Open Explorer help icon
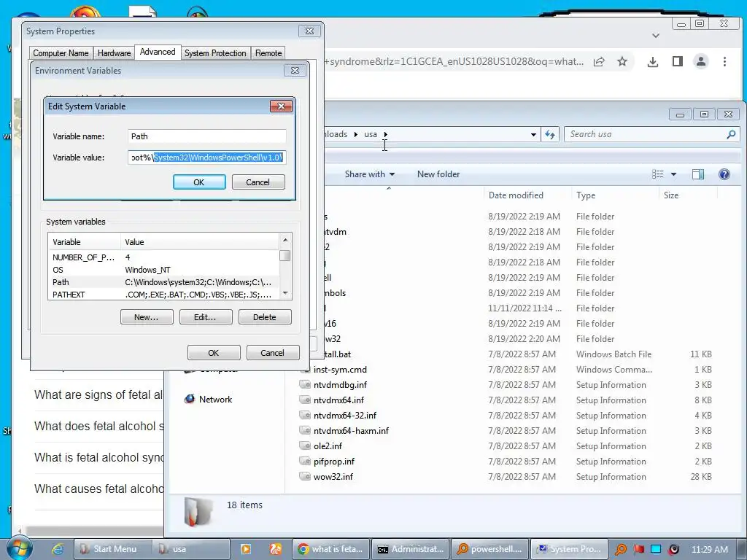Image resolution: width=747 pixels, height=560 pixels. tap(724, 174)
